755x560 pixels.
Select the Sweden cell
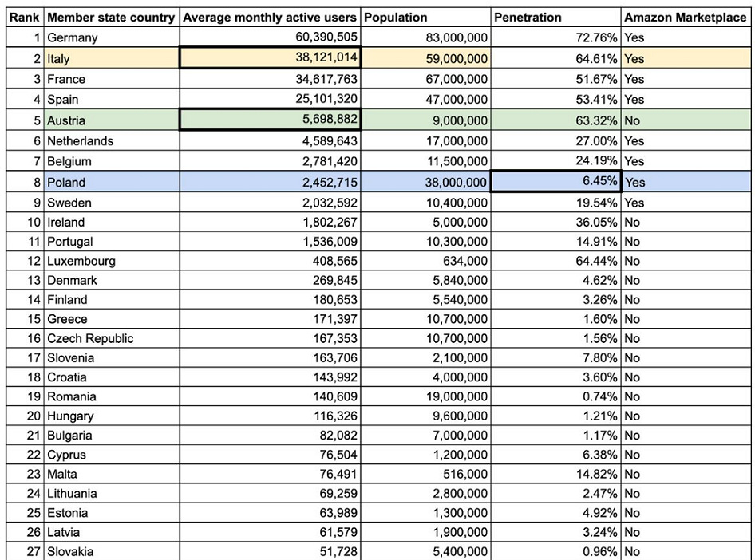coord(112,202)
